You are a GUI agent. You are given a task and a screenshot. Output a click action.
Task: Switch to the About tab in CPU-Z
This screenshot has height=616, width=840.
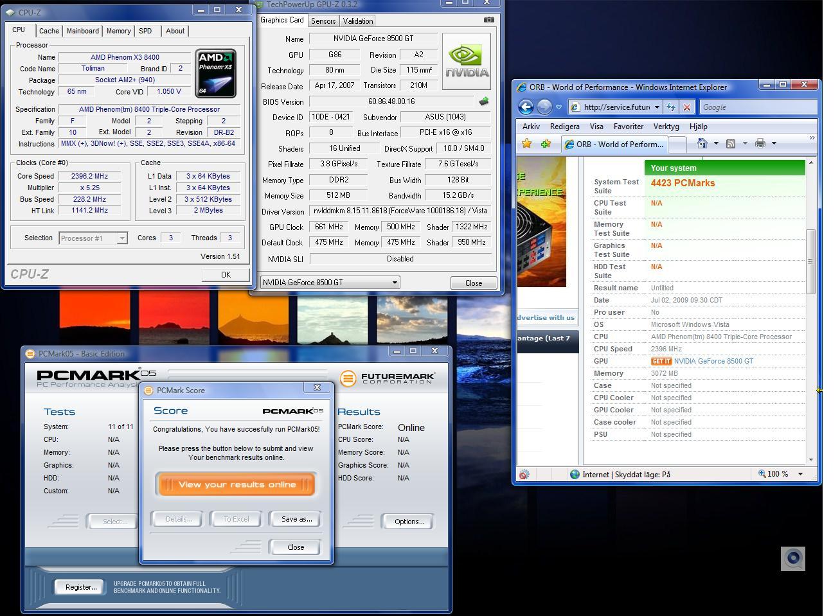(175, 31)
